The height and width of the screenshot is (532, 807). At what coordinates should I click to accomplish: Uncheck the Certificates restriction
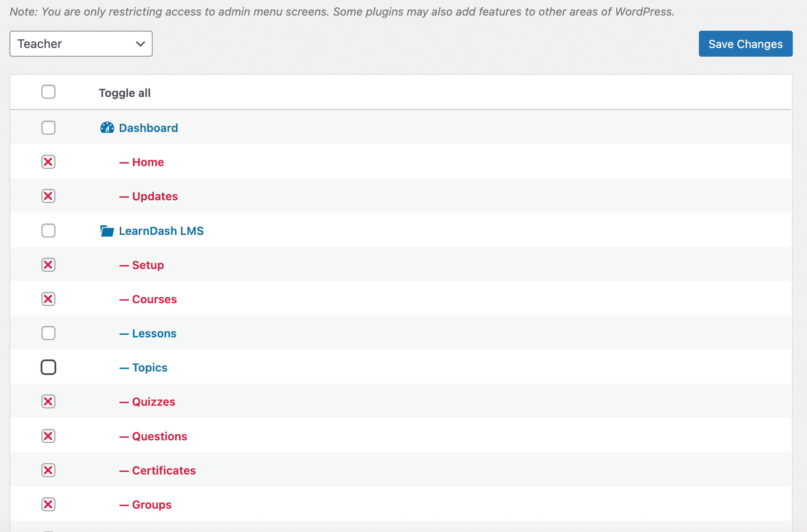pos(48,470)
